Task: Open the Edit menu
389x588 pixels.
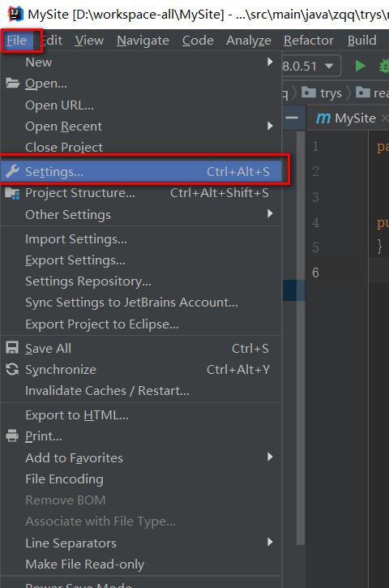Action: (50, 40)
